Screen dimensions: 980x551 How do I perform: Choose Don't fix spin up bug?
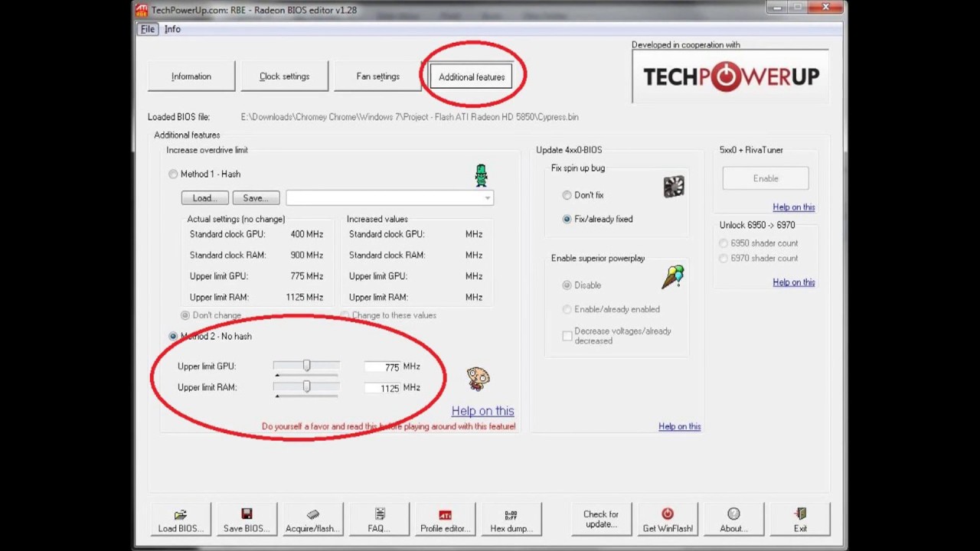pos(567,195)
